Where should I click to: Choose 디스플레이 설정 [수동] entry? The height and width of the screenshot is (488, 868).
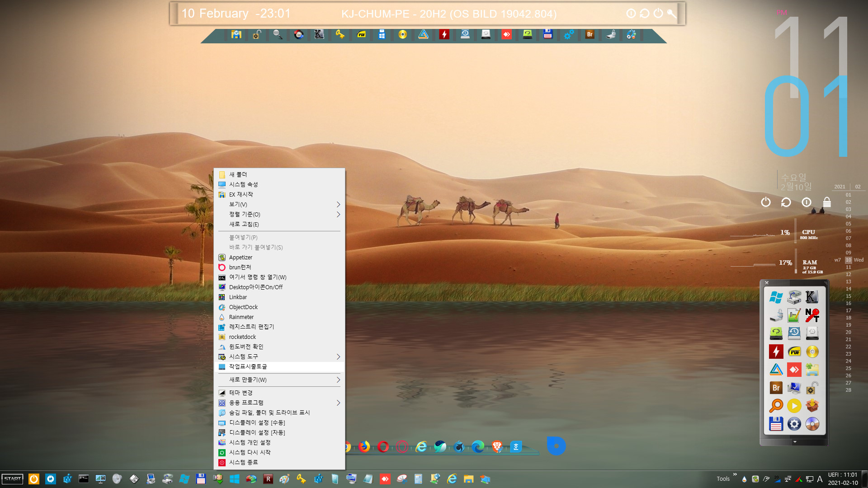(279, 422)
